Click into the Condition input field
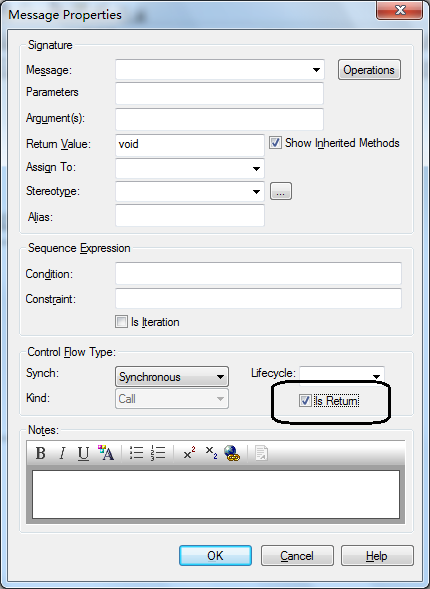Screen dimensions: 430x589 [258, 273]
